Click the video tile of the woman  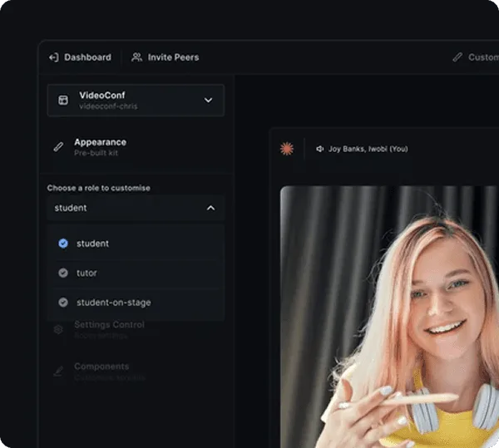point(389,317)
